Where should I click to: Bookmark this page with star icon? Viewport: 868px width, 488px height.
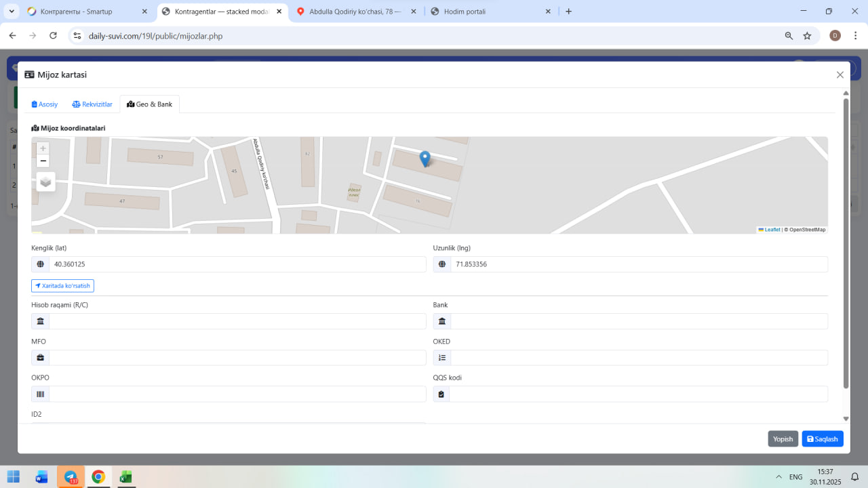(x=807, y=36)
